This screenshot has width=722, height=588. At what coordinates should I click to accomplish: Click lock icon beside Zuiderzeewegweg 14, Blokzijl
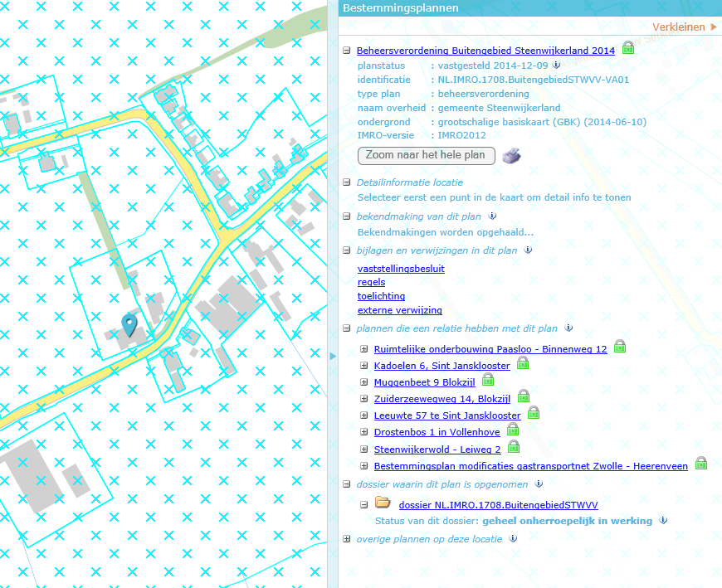click(524, 396)
